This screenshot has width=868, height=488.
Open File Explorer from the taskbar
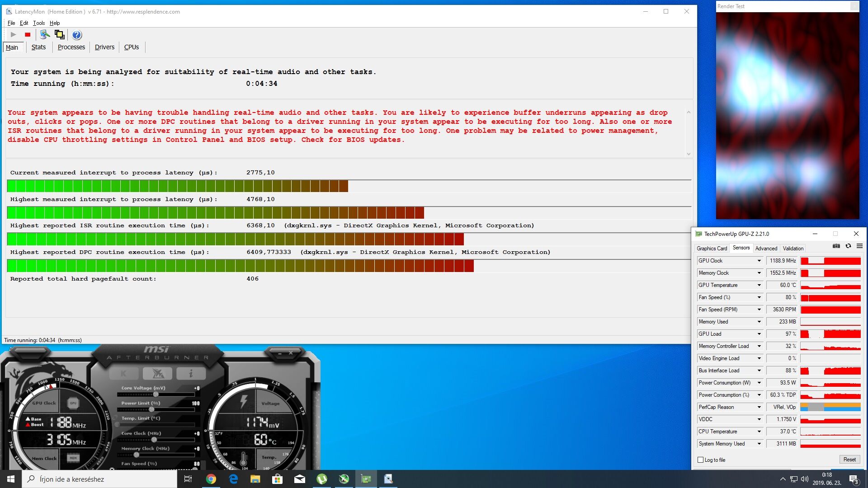(x=255, y=479)
